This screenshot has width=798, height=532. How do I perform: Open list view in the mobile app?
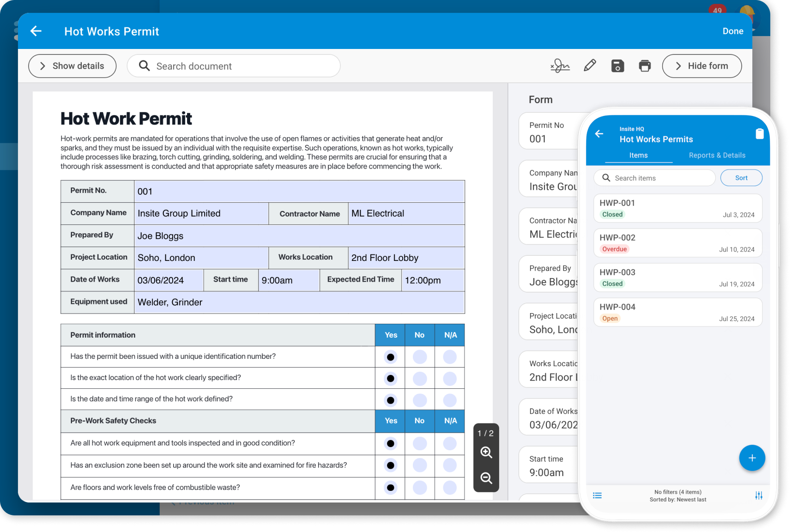click(x=597, y=495)
